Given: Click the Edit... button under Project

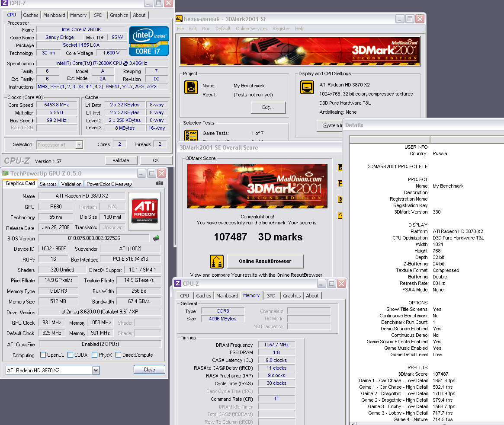Looking at the screenshot, I should pyautogui.click(x=268, y=107).
